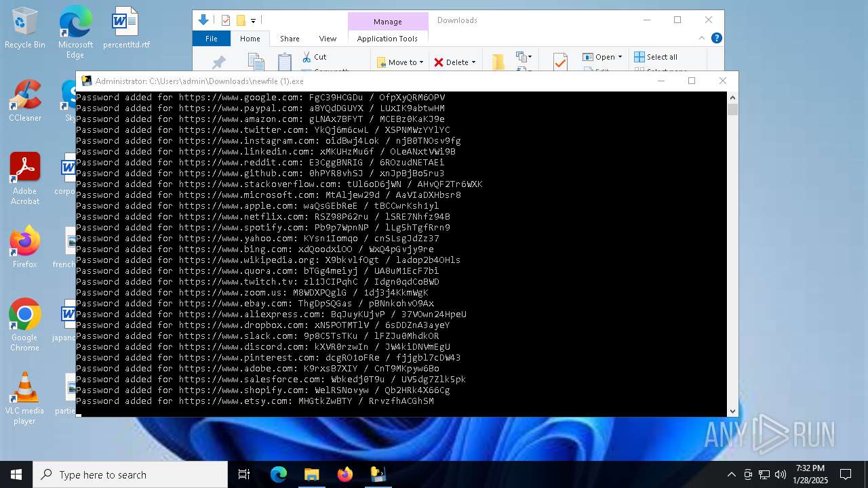
Task: Click console scrollbar down arrow
Action: [x=732, y=411]
